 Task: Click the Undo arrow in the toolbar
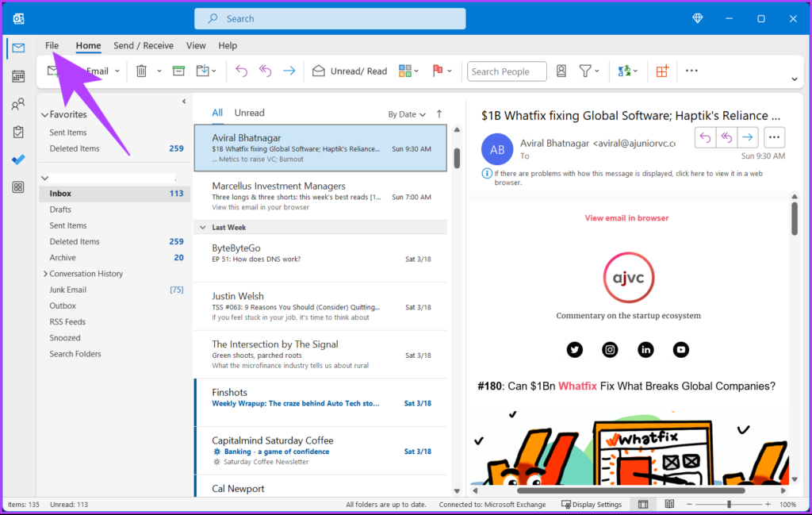click(x=242, y=71)
